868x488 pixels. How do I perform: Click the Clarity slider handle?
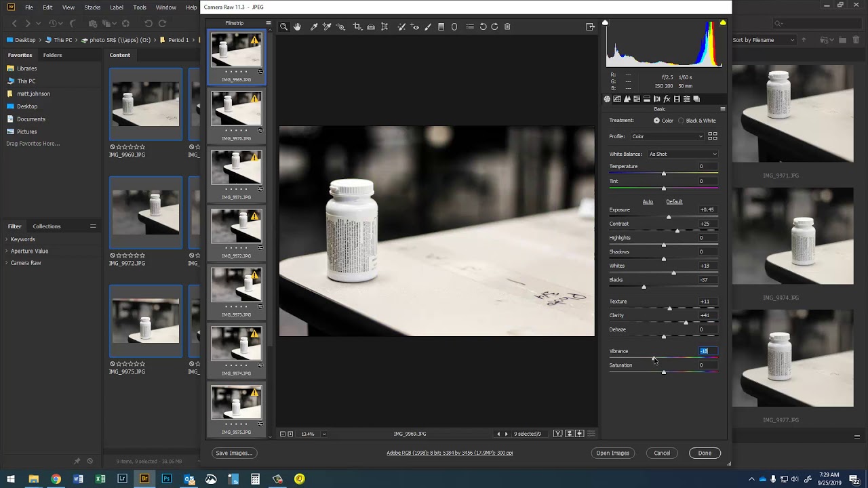click(686, 323)
